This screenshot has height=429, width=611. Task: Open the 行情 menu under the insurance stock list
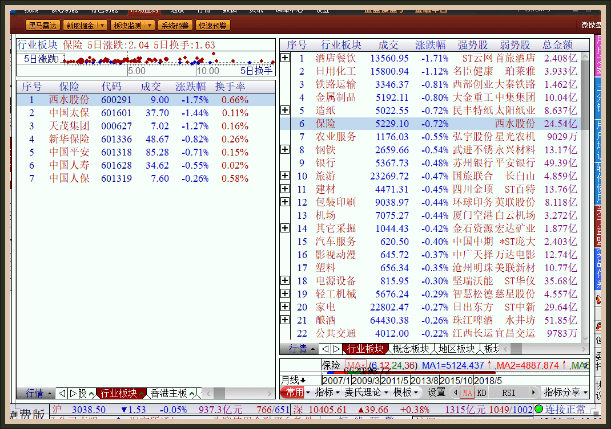(38, 394)
